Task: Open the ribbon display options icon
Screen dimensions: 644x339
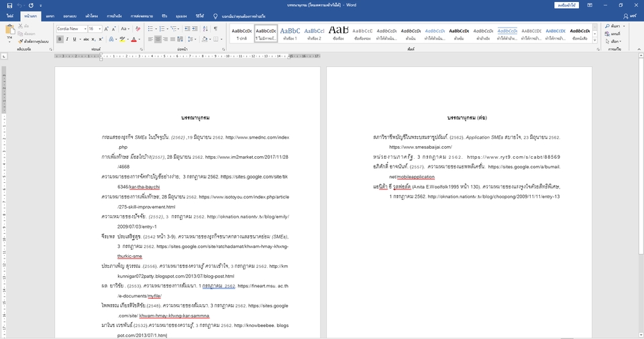Action: (x=590, y=5)
